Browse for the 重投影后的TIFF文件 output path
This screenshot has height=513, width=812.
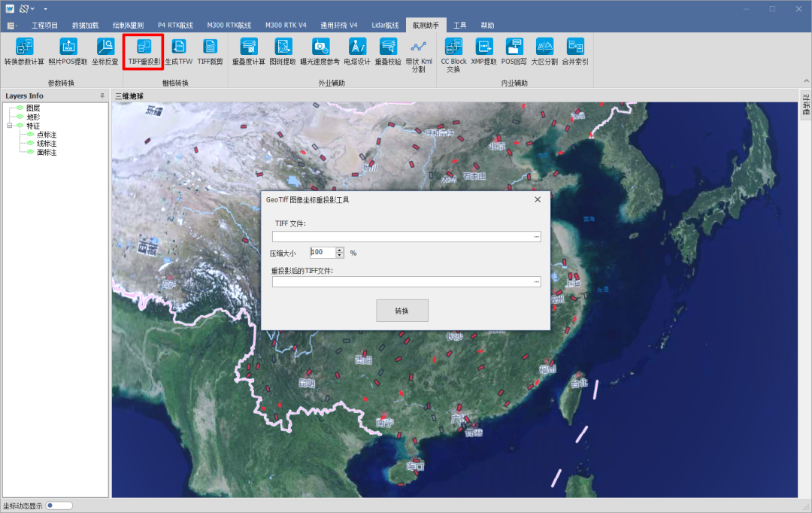[537, 282]
